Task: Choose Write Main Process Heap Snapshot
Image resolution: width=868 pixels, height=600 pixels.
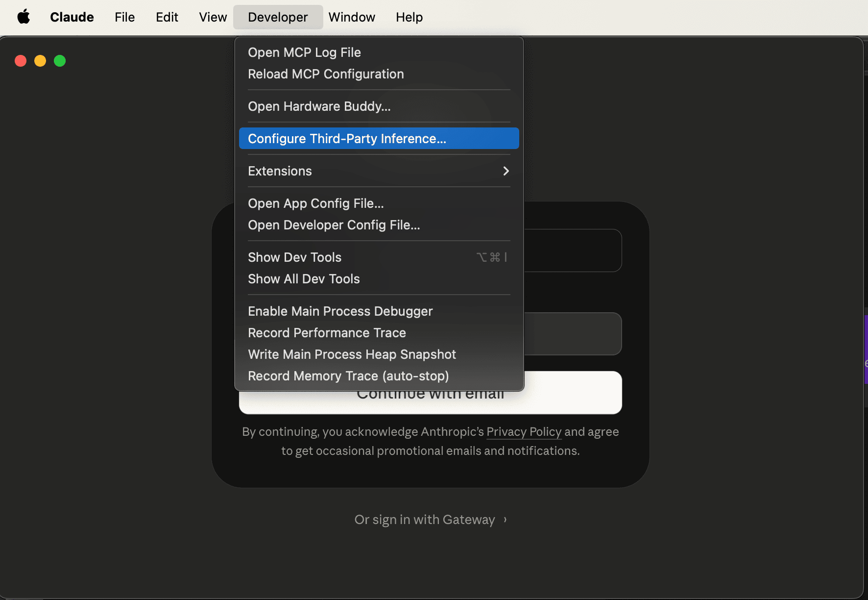Action: (379, 354)
